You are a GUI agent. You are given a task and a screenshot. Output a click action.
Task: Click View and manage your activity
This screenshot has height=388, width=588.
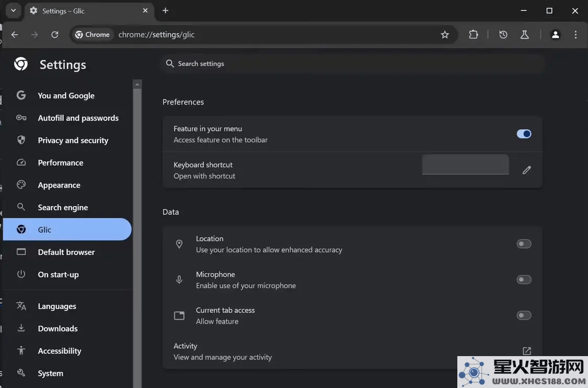[223, 357]
